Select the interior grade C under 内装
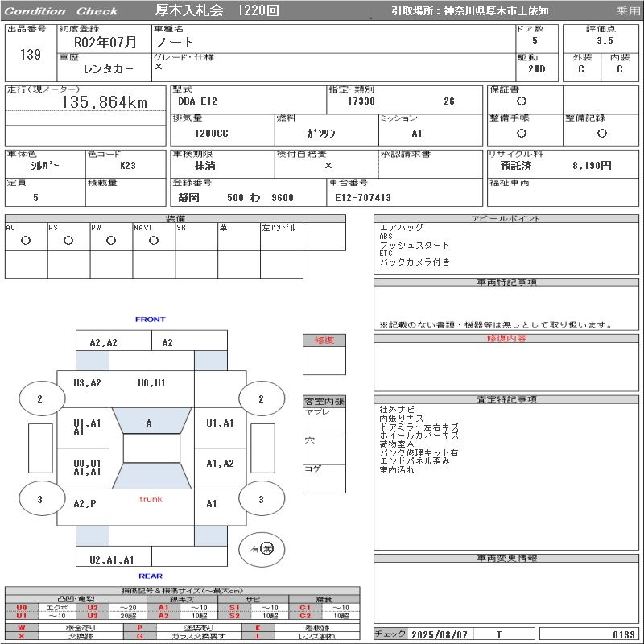Viewport: 644px width, 644px height. pos(619,69)
